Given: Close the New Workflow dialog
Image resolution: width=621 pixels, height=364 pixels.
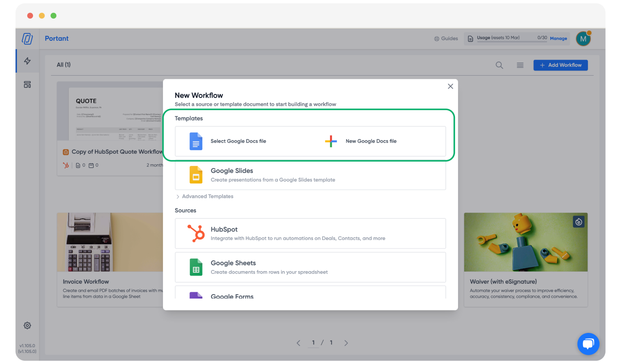Looking at the screenshot, I should 450,86.
